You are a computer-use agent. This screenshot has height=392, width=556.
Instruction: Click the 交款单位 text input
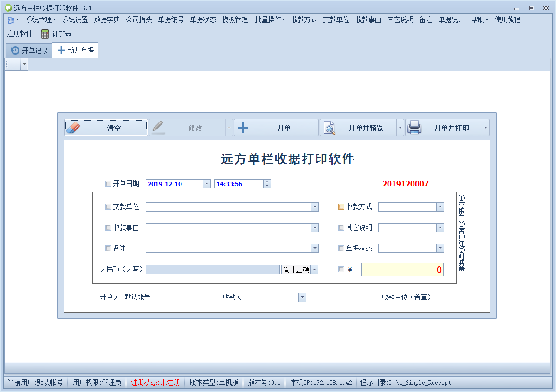[228, 207]
